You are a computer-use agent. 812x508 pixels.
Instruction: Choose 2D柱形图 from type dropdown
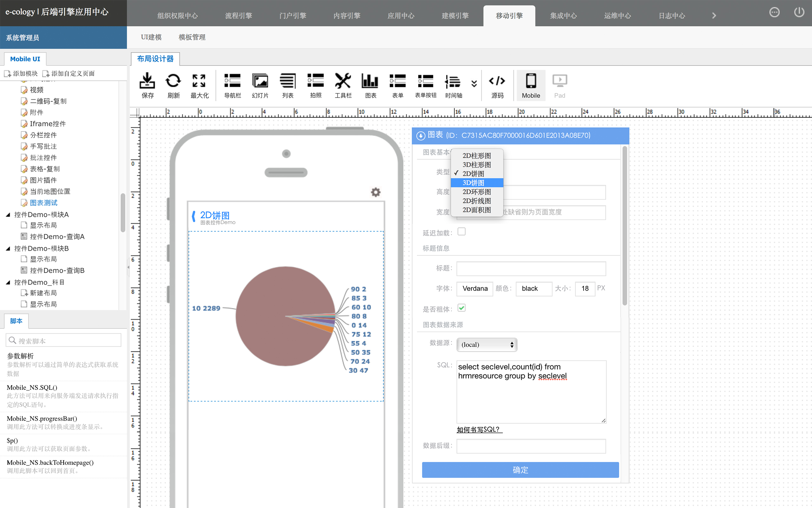(x=477, y=156)
